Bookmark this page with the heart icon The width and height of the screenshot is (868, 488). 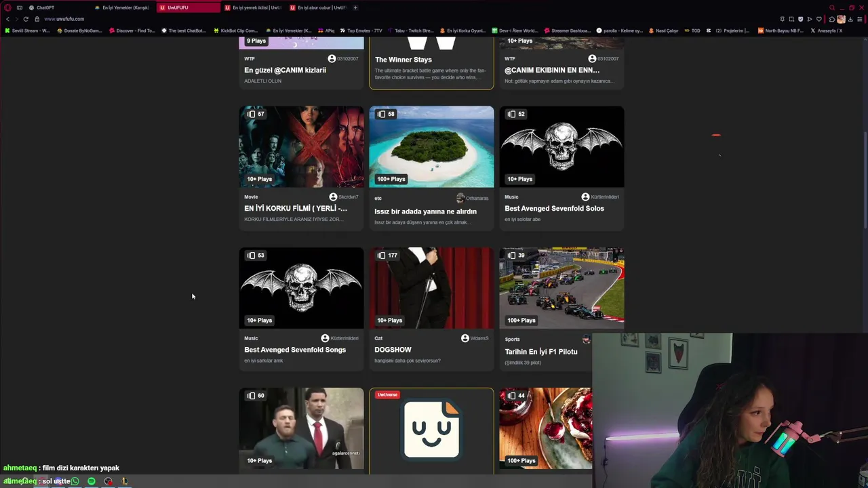coord(819,19)
